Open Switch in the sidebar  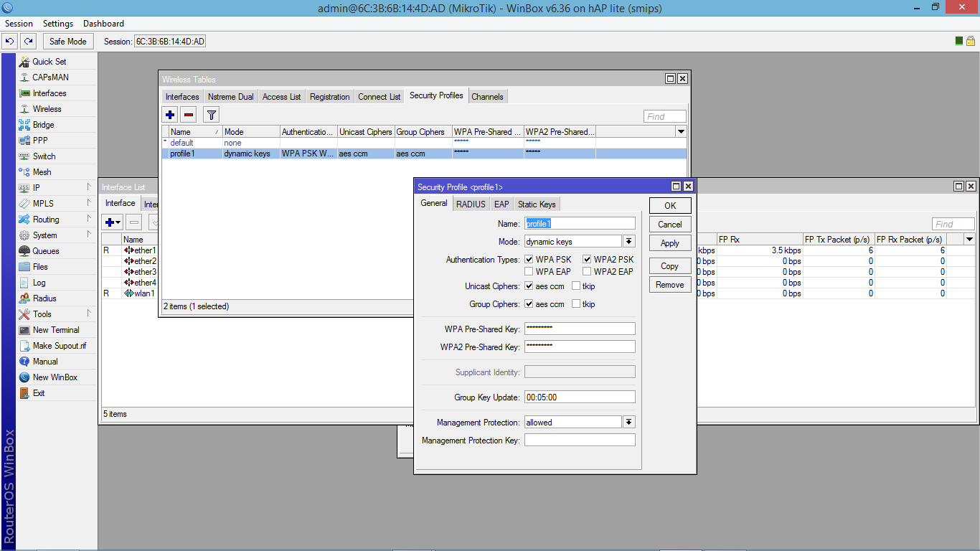(x=44, y=156)
